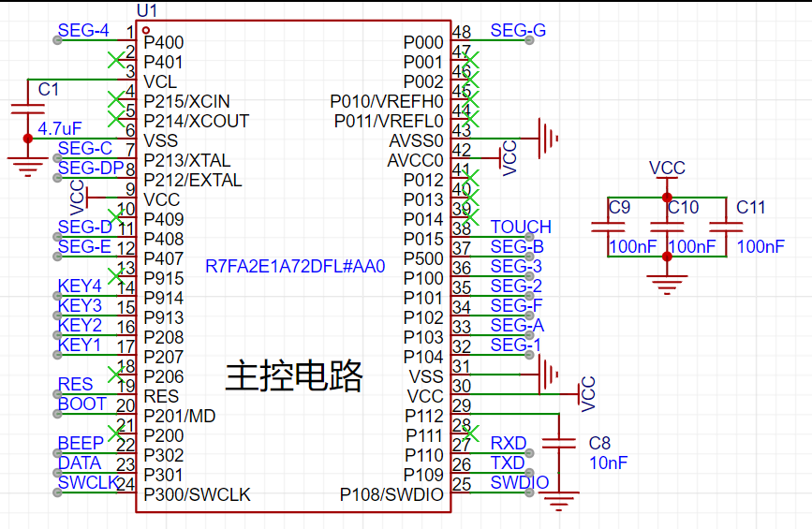Viewport: 812px width, 529px height.
Task: Click the KEY4 net label
Action: point(80,287)
